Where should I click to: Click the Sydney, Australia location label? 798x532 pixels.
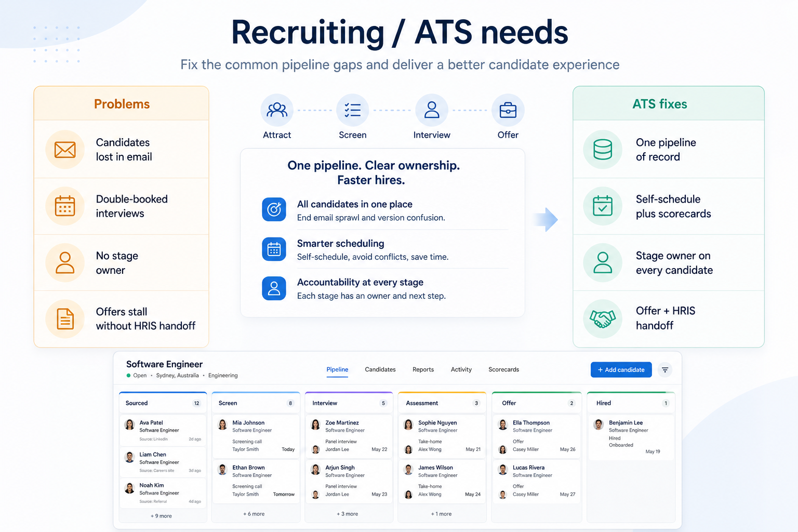click(x=177, y=376)
